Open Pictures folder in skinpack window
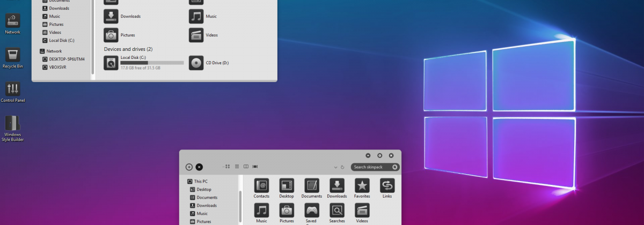644x225 pixels. [x=287, y=213]
